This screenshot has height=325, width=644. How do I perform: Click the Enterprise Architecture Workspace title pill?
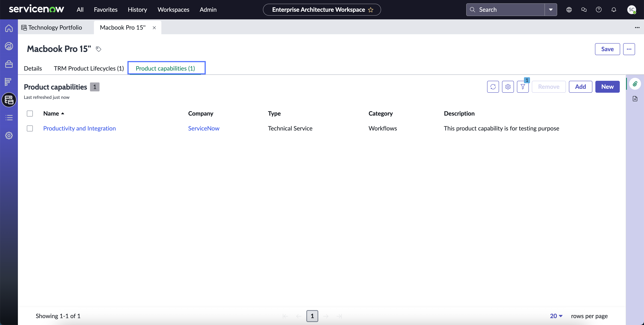click(x=322, y=10)
